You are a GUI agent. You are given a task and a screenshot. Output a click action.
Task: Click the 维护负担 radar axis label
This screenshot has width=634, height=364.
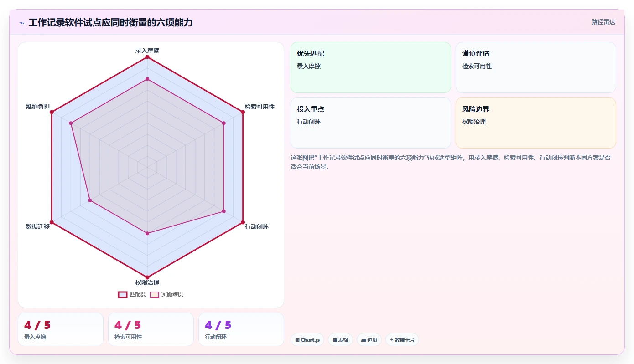click(38, 107)
